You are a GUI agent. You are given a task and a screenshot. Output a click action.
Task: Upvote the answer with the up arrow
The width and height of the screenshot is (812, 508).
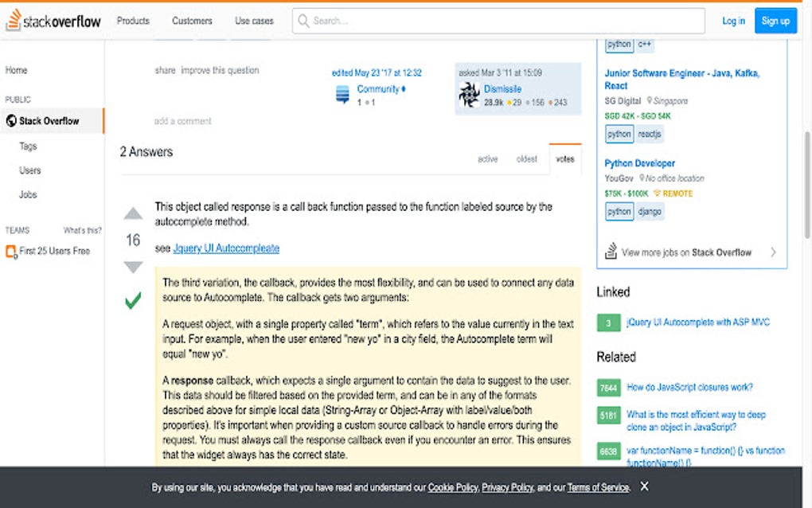(x=133, y=213)
